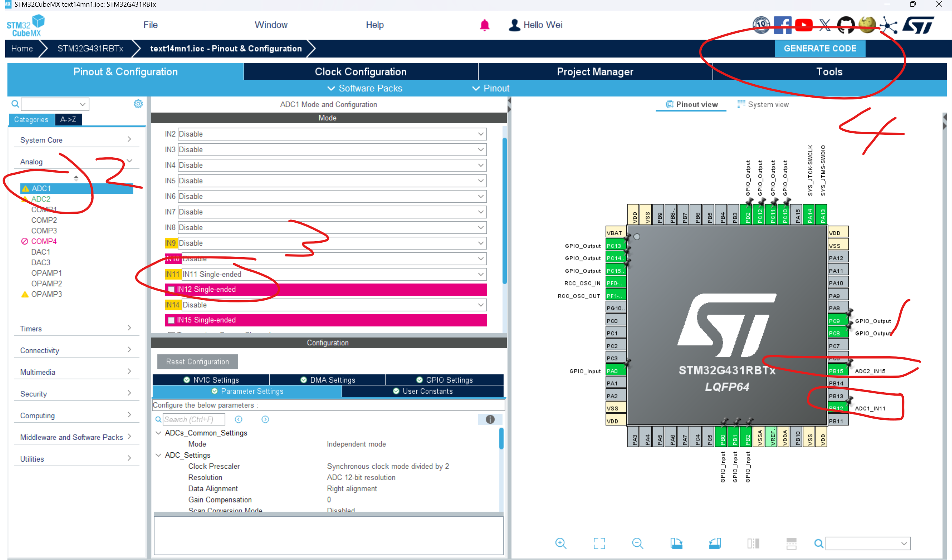Check the IN12 Single-ended checkbox

pos(171,289)
